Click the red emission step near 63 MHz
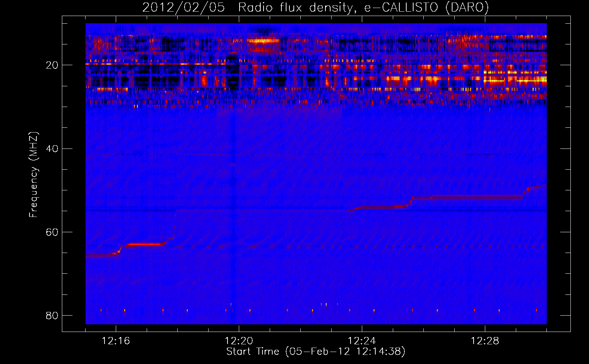Viewport: 589px width, 364px height. (x=146, y=244)
